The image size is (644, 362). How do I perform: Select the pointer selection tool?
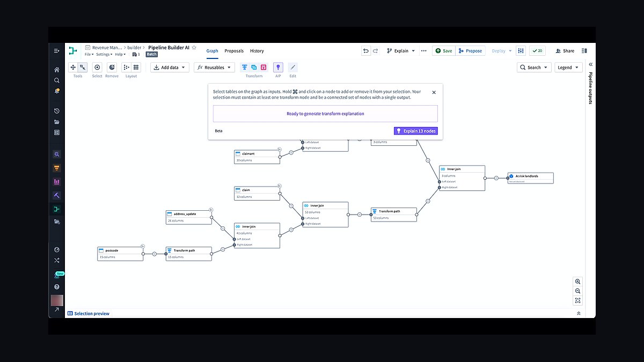click(x=83, y=68)
